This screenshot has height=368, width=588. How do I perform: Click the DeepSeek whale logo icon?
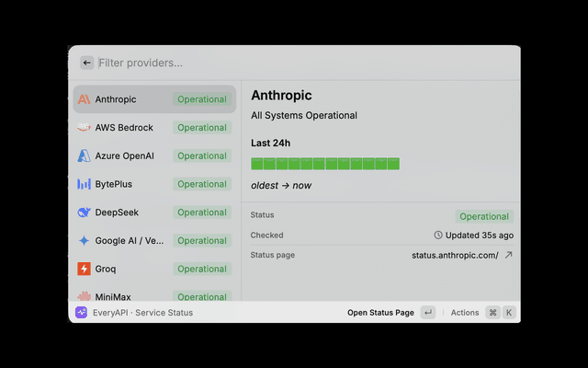click(84, 213)
